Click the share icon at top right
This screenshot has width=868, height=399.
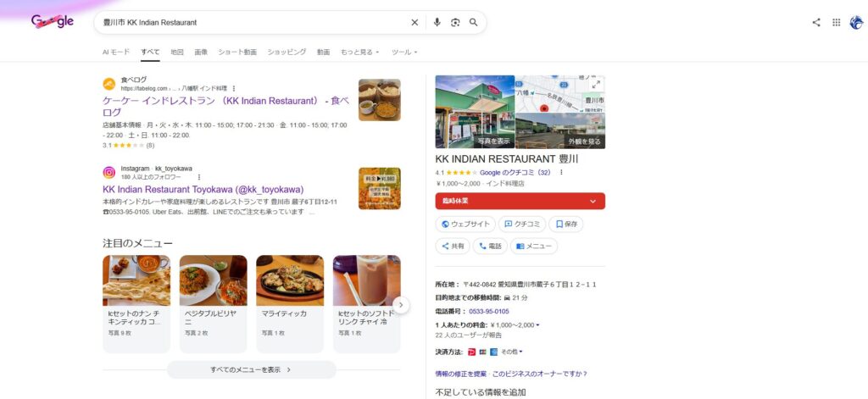[x=816, y=23]
